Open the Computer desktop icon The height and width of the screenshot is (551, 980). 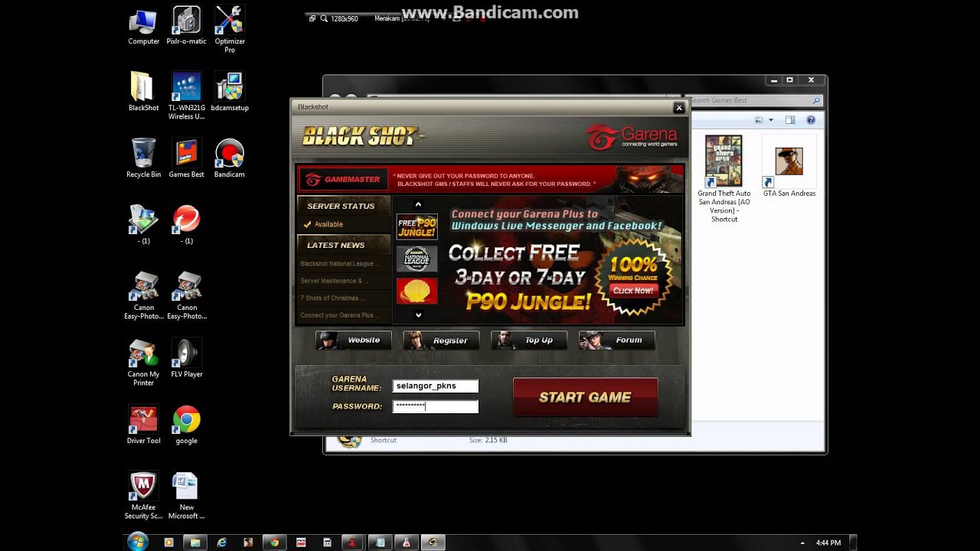pyautogui.click(x=143, y=26)
